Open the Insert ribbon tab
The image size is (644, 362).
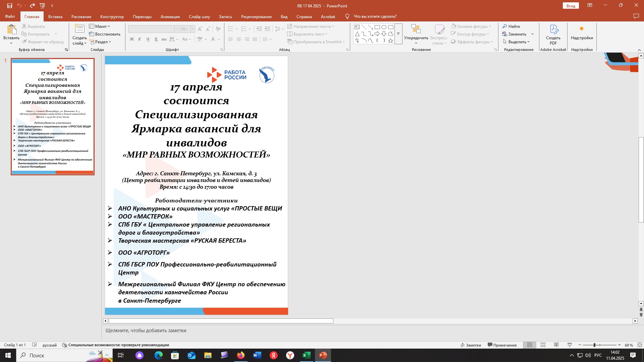pos(55,16)
